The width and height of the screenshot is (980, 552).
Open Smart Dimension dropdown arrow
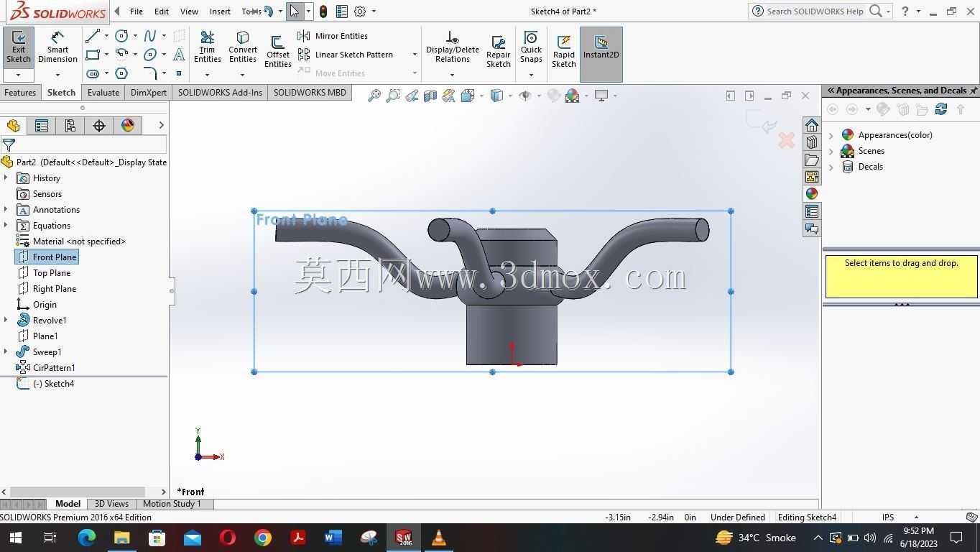(57, 75)
